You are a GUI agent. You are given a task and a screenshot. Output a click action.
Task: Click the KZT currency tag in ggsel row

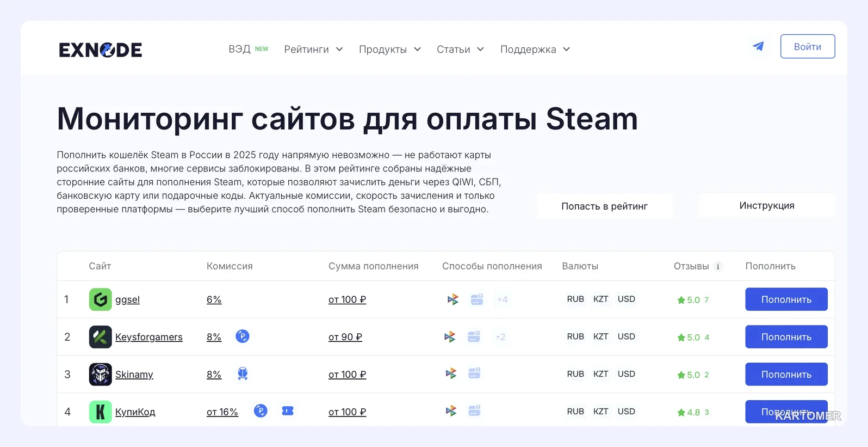(x=601, y=299)
